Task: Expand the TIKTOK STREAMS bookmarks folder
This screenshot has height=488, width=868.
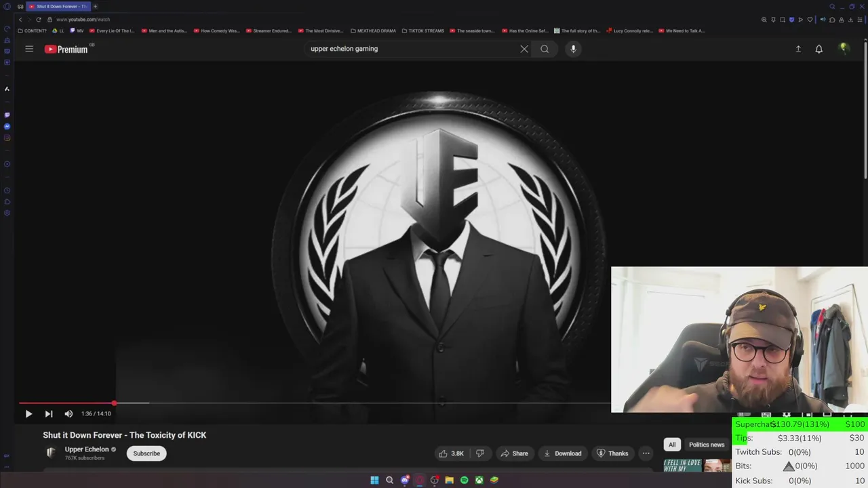Action: coord(423,30)
